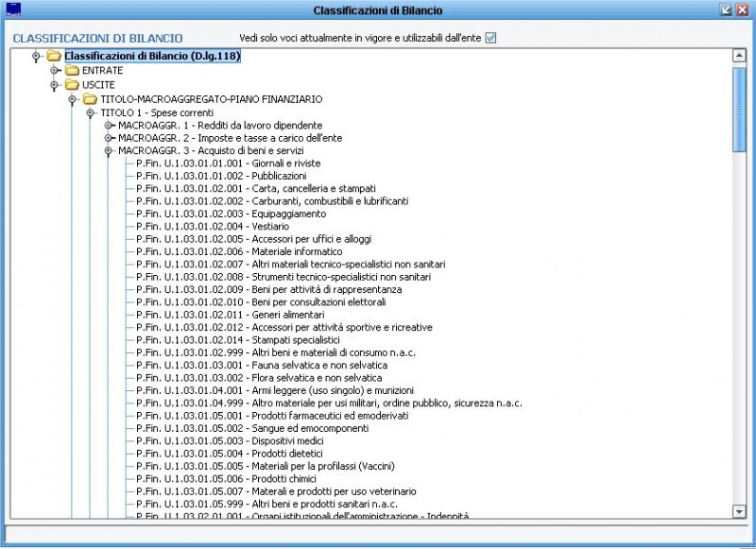The image size is (756, 549).
Task: Select 'Giornali e riviste' entry
Action: coord(229,163)
